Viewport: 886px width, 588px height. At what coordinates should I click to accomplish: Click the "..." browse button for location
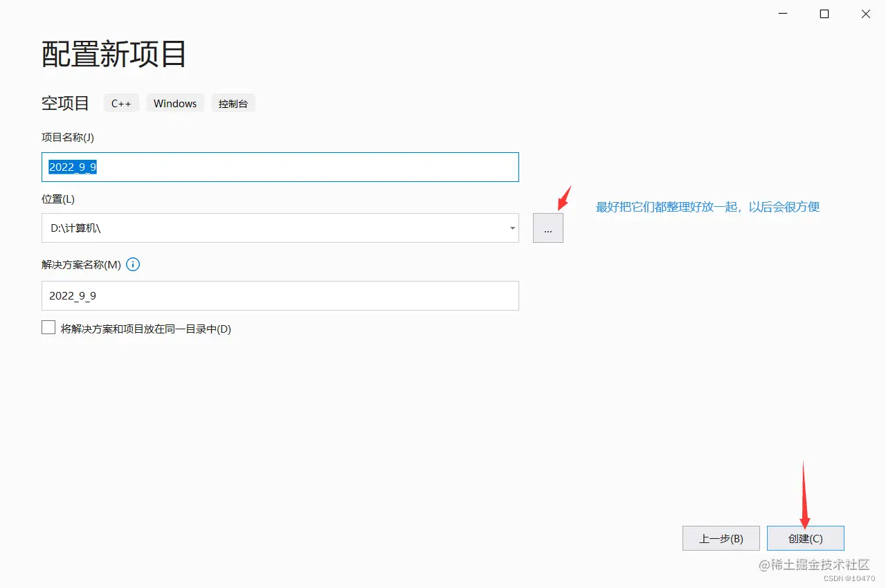tap(548, 228)
